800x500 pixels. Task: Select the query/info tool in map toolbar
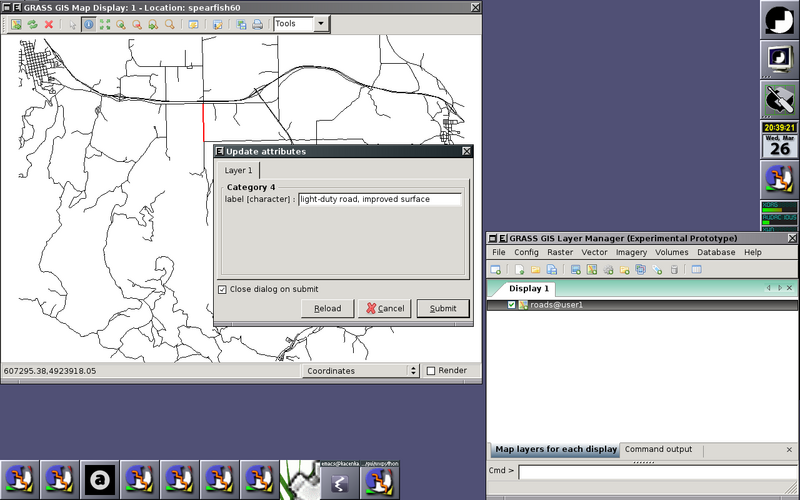click(x=89, y=24)
